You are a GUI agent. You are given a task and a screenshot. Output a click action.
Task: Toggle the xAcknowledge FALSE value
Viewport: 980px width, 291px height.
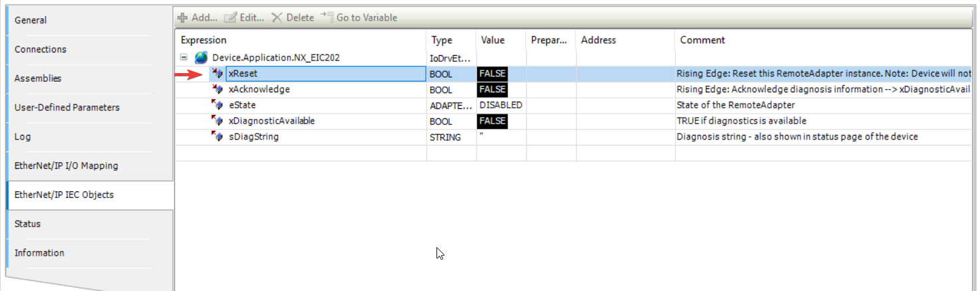tap(492, 90)
